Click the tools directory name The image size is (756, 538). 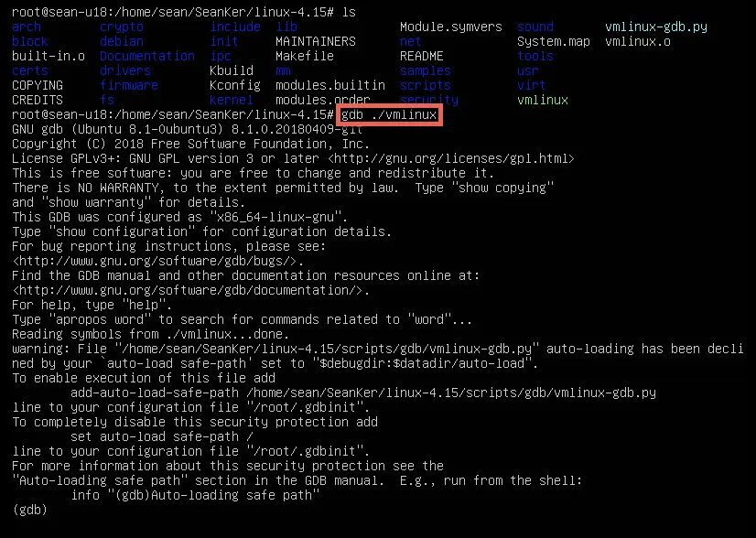pos(535,56)
